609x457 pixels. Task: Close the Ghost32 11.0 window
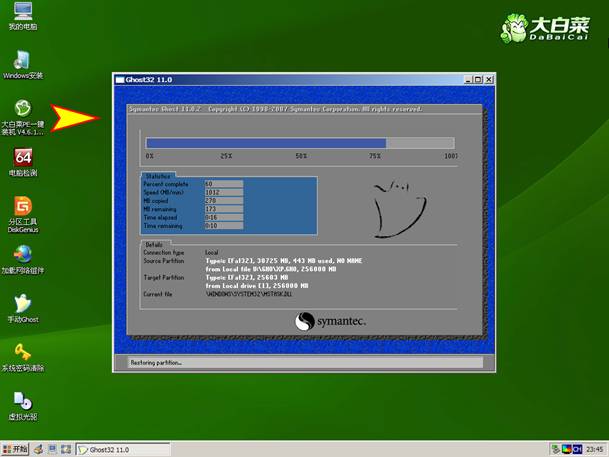[489, 79]
